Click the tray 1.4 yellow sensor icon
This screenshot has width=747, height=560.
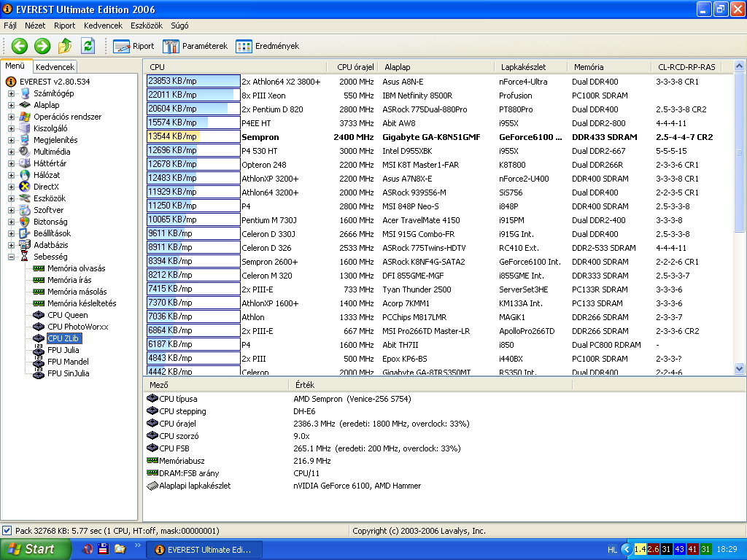(x=640, y=550)
